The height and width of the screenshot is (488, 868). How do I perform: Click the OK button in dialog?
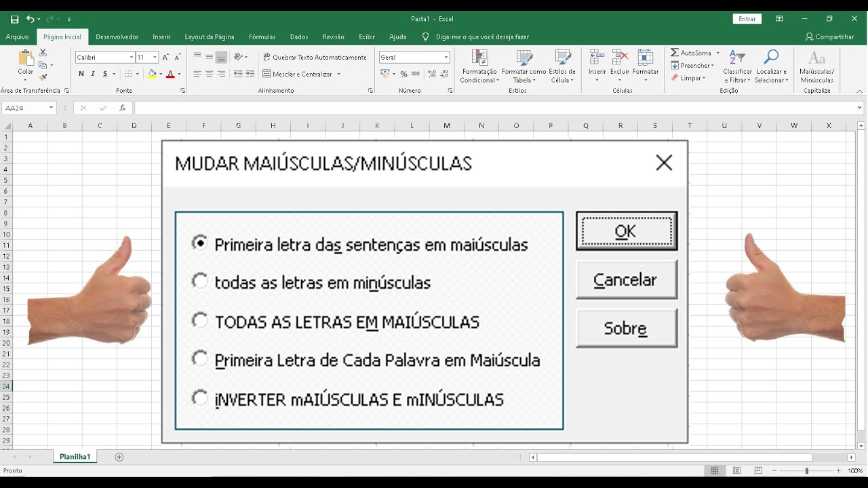tap(626, 231)
